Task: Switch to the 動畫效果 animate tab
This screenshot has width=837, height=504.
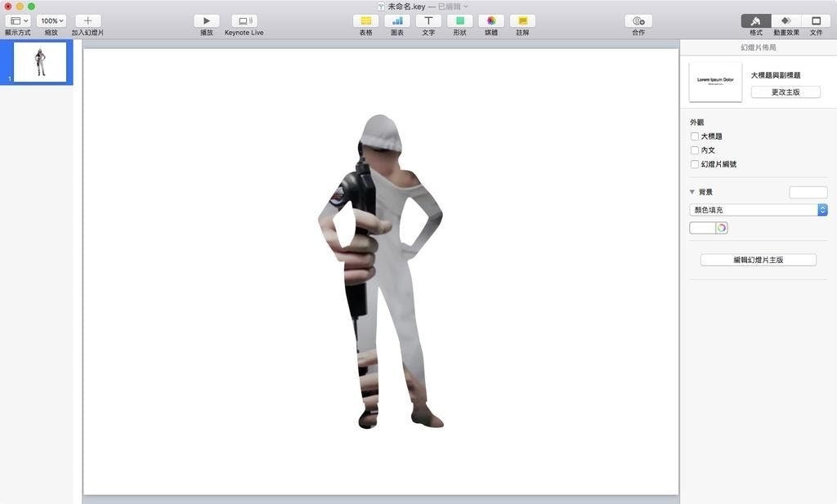Action: pyautogui.click(x=786, y=20)
